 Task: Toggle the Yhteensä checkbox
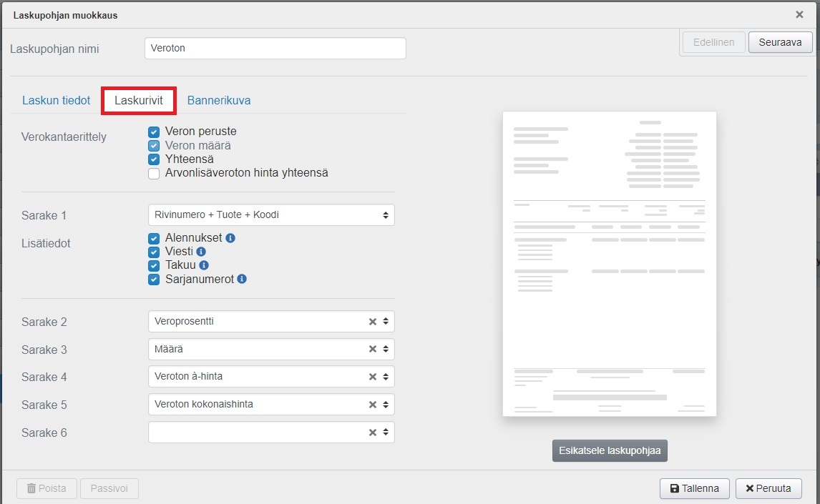(x=154, y=159)
